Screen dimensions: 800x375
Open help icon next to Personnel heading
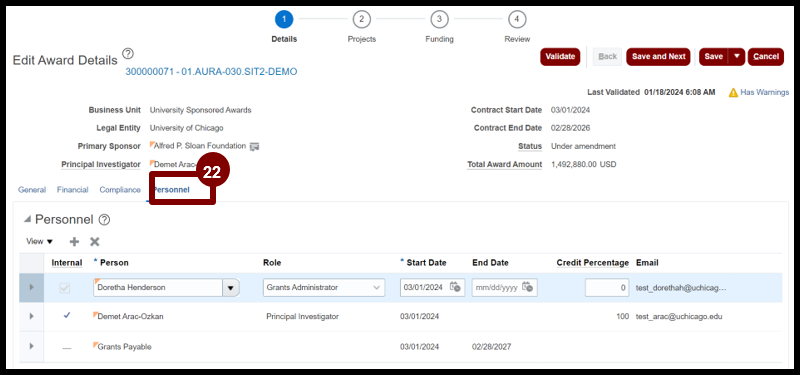[104, 220]
